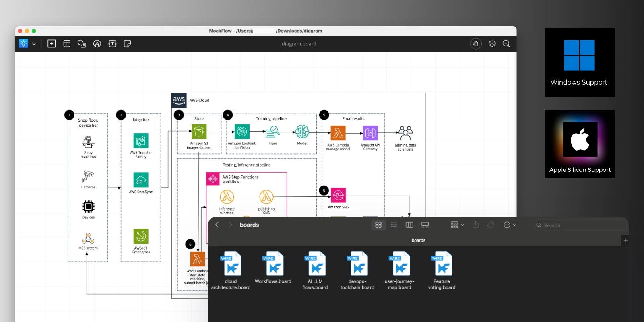Click the Cameras icon in the diagram
The height and width of the screenshot is (322, 644).
pos(88,176)
